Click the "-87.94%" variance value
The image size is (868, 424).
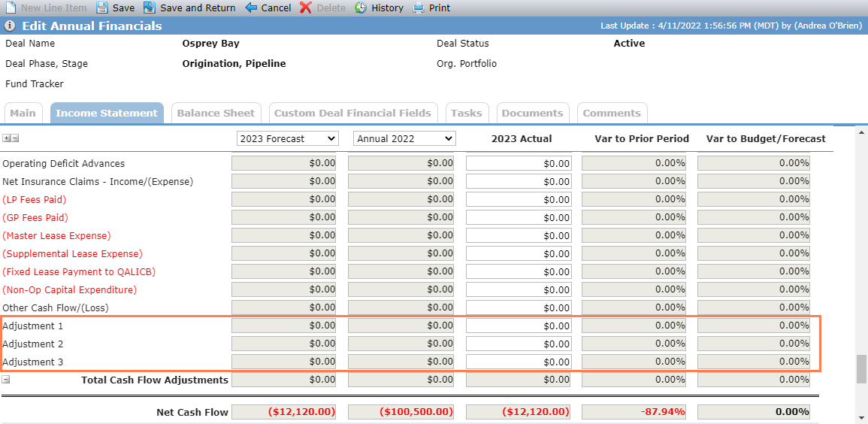point(663,412)
